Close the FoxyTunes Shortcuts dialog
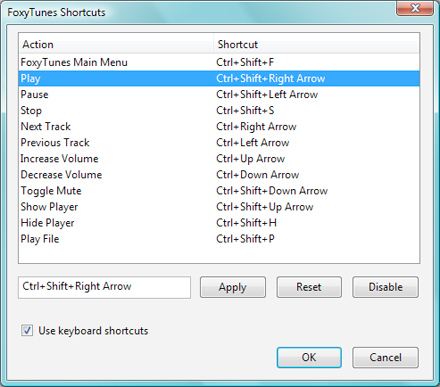The height and width of the screenshot is (387, 440). pyautogui.click(x=415, y=8)
